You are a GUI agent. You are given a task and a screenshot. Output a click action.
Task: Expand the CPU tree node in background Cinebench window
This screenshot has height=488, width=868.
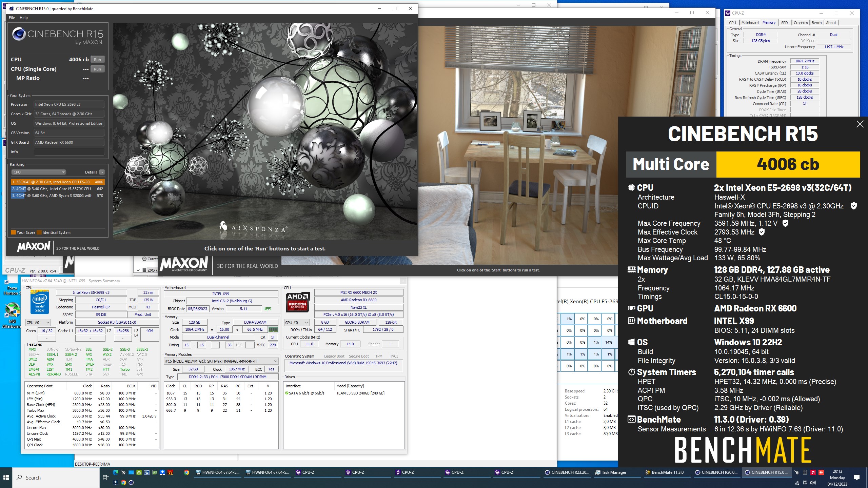138,270
